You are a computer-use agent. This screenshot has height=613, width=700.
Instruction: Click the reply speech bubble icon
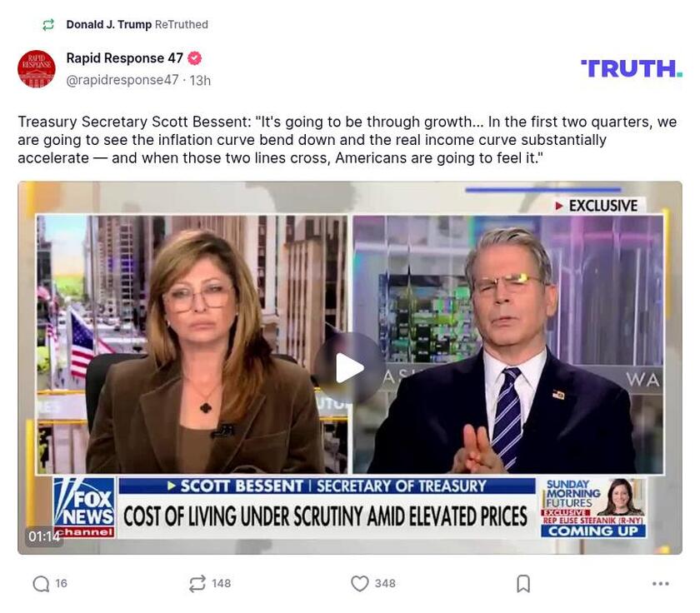[x=41, y=584]
